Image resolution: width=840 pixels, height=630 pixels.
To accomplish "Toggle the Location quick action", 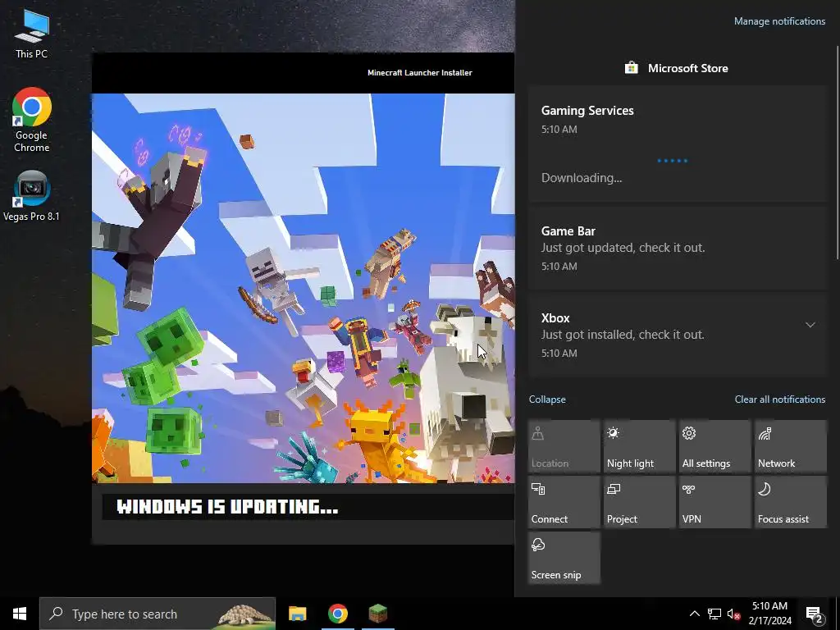I will [564, 446].
